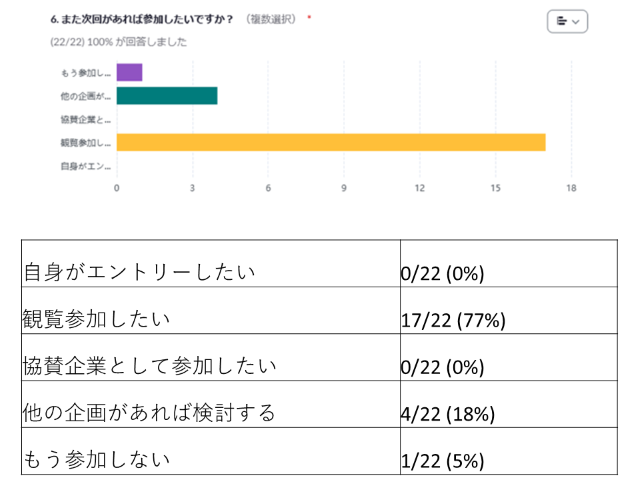Click the teal 他の企画が bar
This screenshot has width=640, height=480.
[166, 96]
